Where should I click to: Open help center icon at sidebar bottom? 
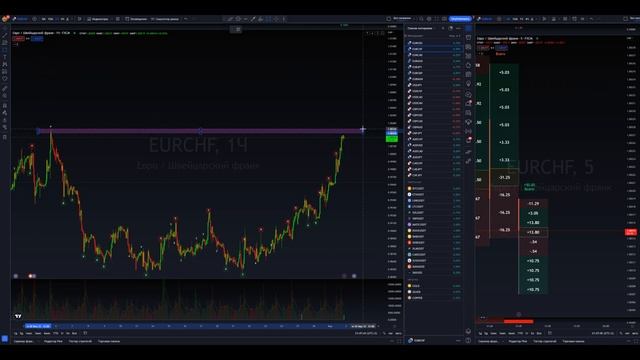pos(469,341)
